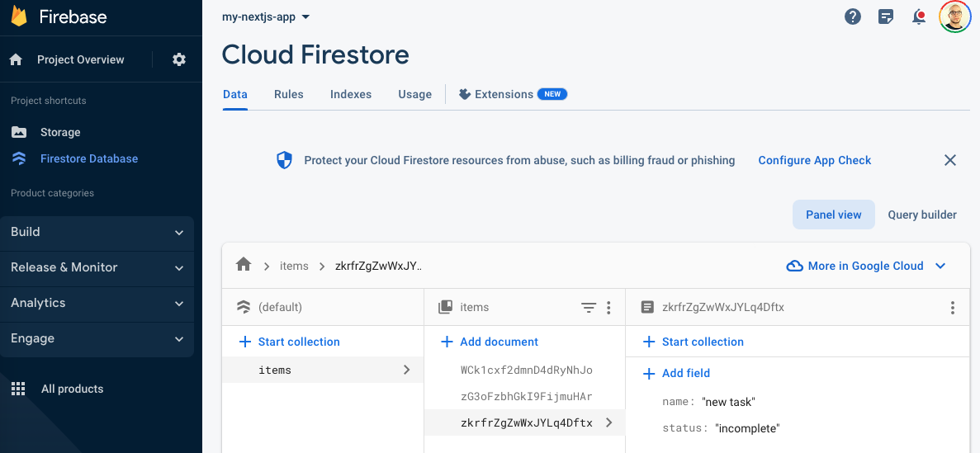980x453 pixels.
Task: Open Firestore Database in sidebar
Action: (x=88, y=158)
